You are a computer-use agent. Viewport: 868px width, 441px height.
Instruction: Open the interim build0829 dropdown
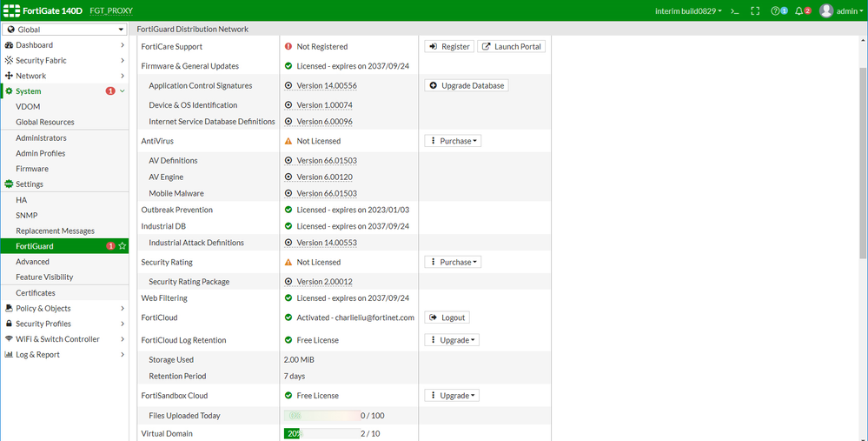pos(688,11)
